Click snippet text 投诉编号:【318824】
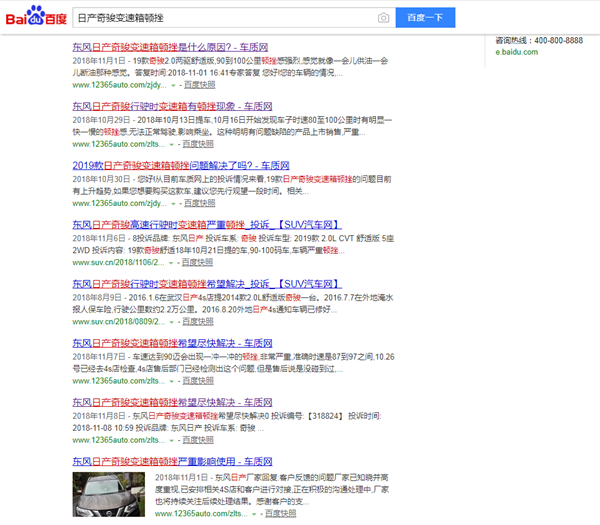This screenshot has width=600, height=525. pos(307,416)
